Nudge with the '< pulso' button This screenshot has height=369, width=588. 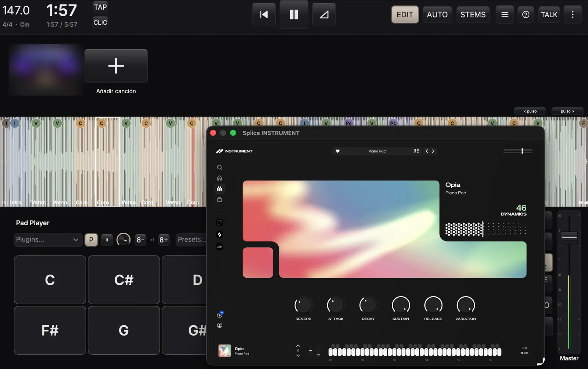530,111
